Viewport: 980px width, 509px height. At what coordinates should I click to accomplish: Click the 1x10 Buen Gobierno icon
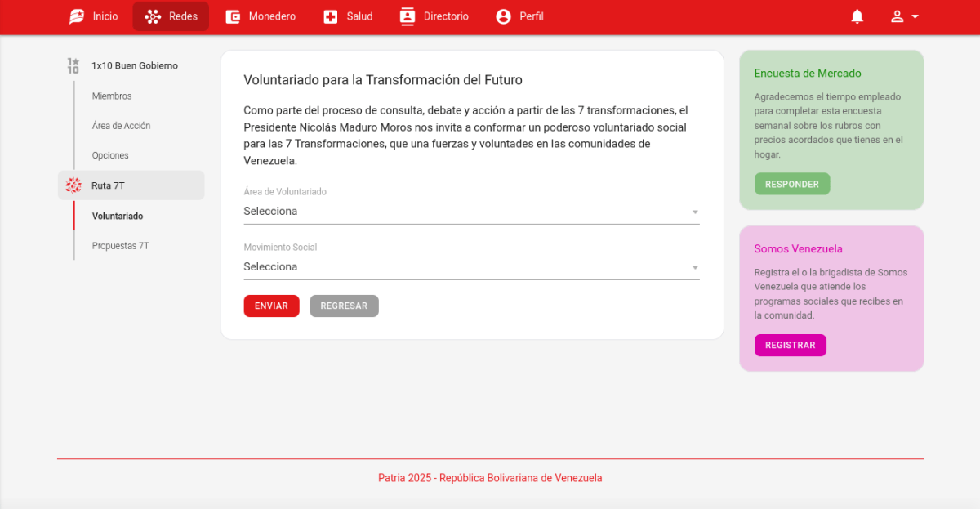coord(73,65)
